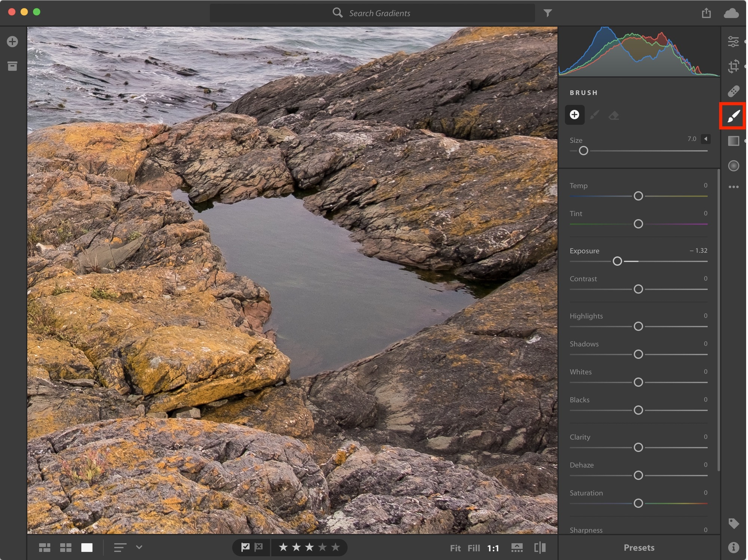Open sort order dropdown chevron
Screen dimensions: 748x560
[140, 548]
